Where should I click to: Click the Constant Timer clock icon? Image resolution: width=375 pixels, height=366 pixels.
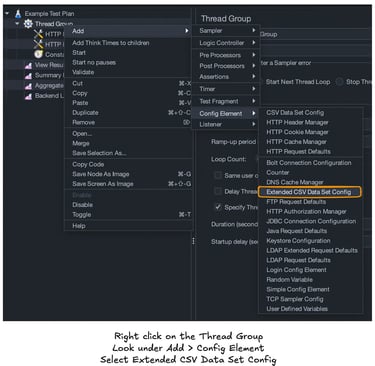tap(39, 54)
